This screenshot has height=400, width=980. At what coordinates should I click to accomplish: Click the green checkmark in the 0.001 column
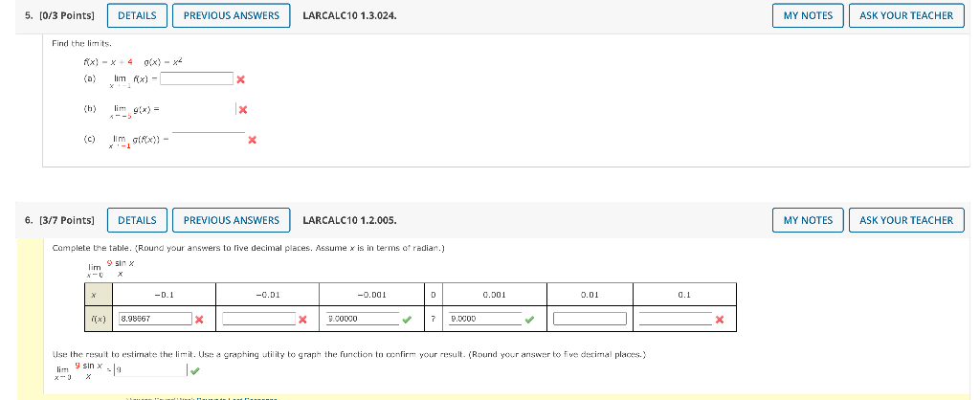click(x=529, y=320)
